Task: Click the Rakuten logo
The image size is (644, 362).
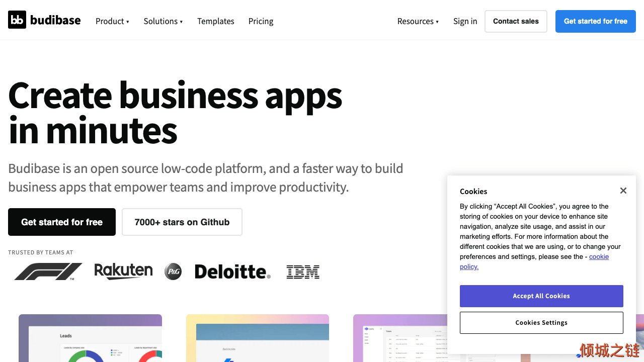Action: point(123,271)
